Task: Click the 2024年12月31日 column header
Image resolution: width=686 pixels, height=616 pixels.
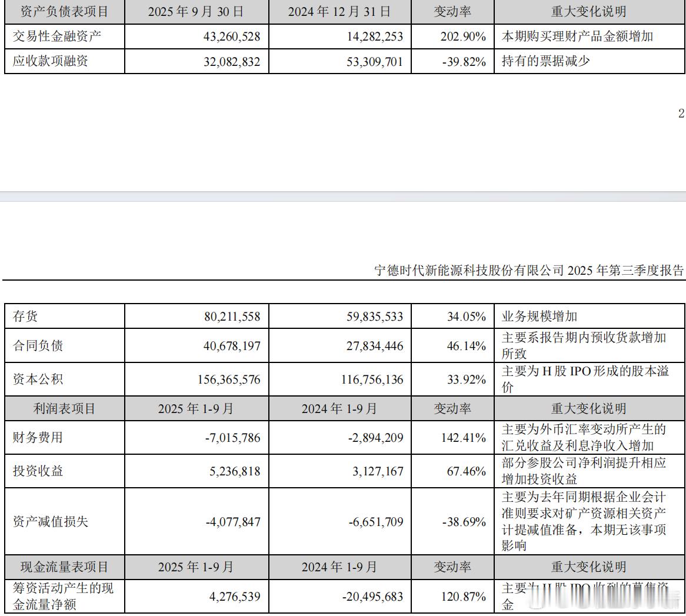Action: [339, 12]
